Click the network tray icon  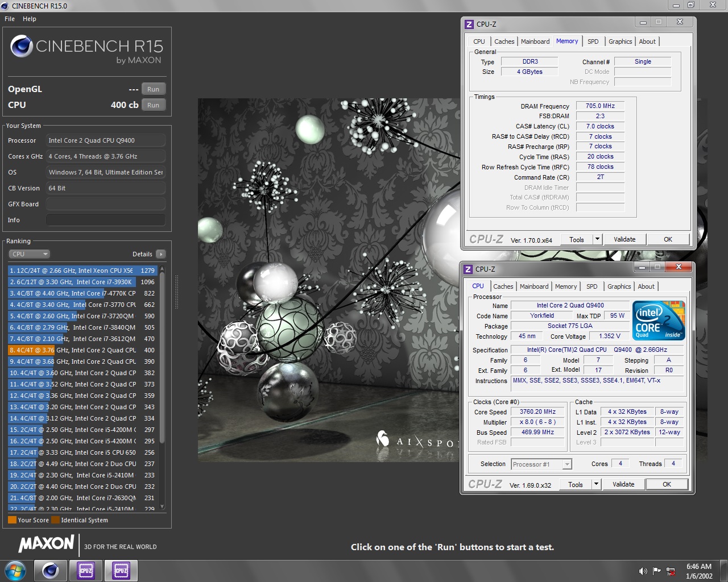pyautogui.click(x=671, y=571)
